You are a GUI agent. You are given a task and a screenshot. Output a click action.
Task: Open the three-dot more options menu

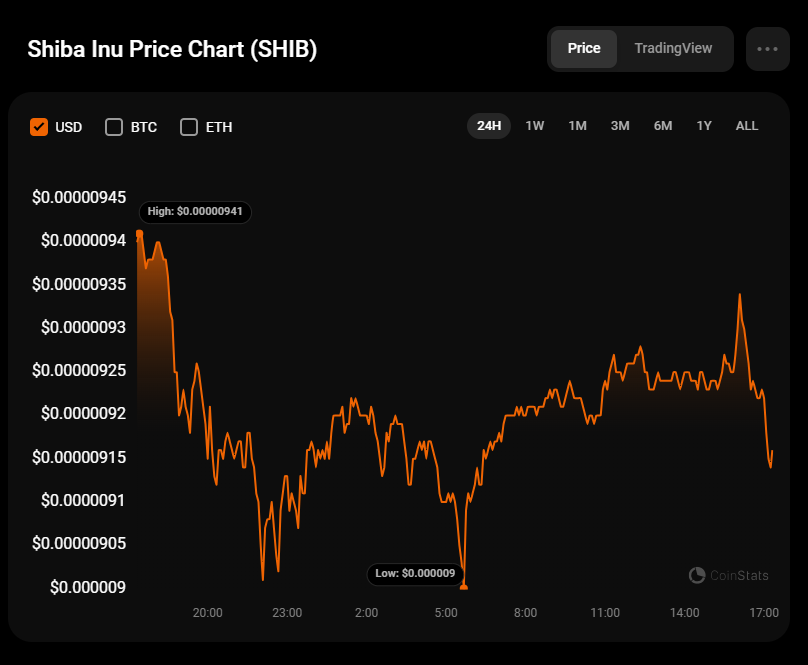[767, 49]
